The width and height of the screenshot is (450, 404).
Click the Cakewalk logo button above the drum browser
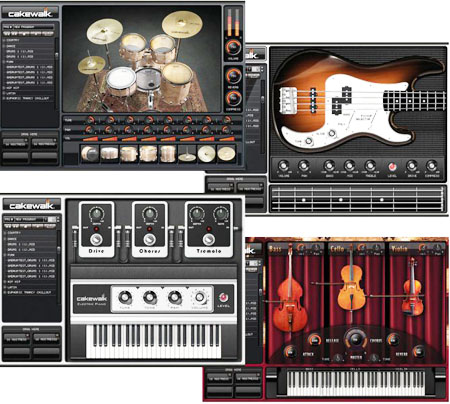(x=30, y=13)
